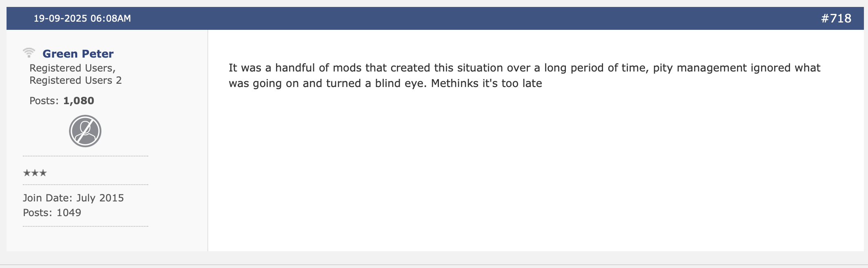Image resolution: width=868 pixels, height=268 pixels.
Task: Click the words 'blind eye' in the post
Action: pos(401,83)
